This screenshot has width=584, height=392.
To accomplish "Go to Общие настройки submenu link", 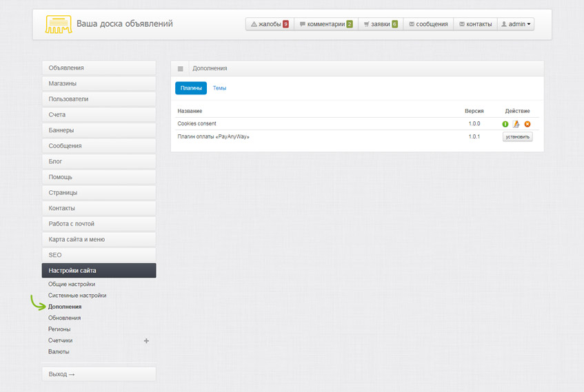I will pos(72,284).
